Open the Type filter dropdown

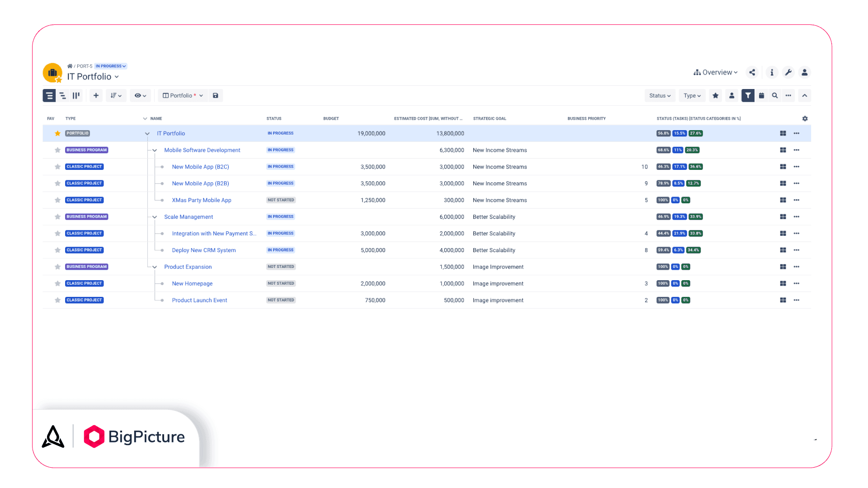point(692,95)
